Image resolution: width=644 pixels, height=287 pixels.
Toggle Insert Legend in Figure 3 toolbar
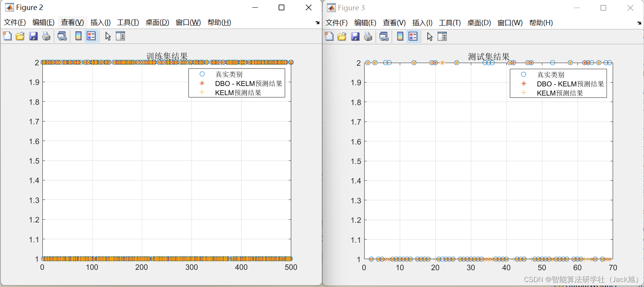coord(413,36)
